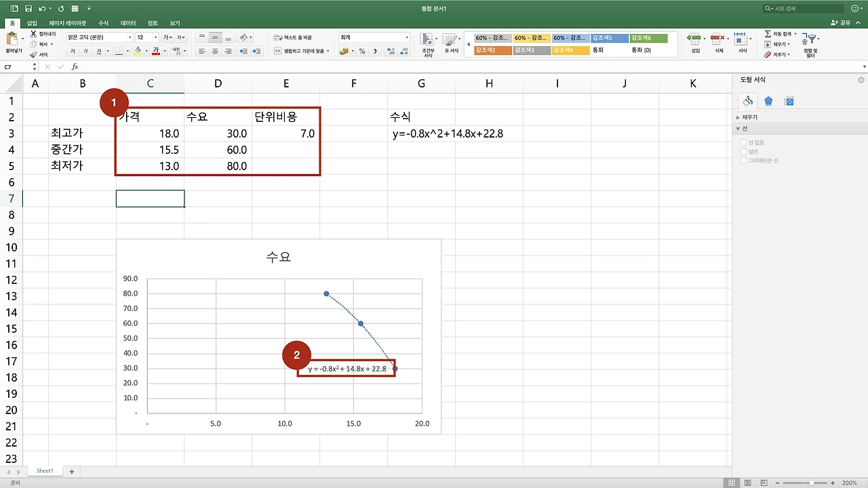The image size is (868, 488).
Task: Toggle bold formatting
Action: [x=73, y=51]
